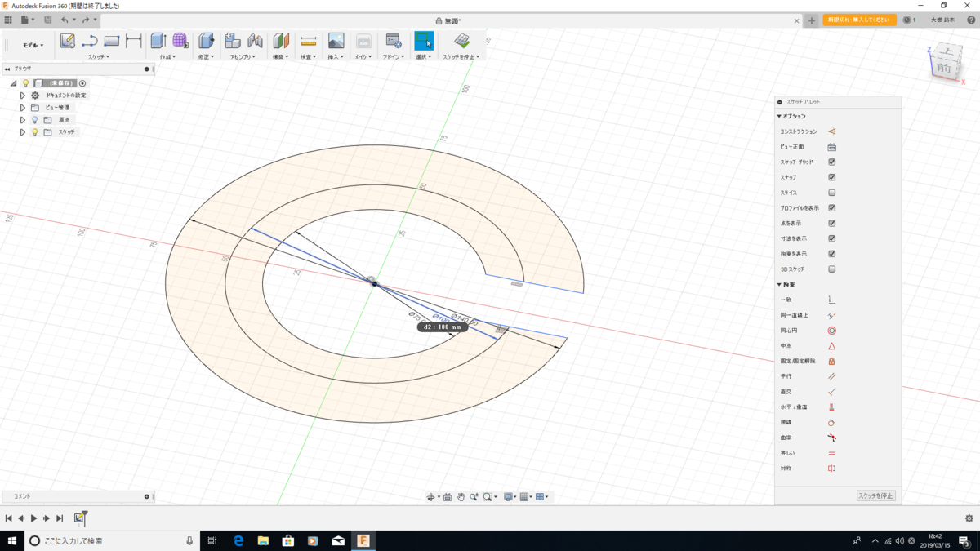Screen dimensions: 980x551
Task: Open the モデル workspace dropdown
Action: (x=33, y=45)
